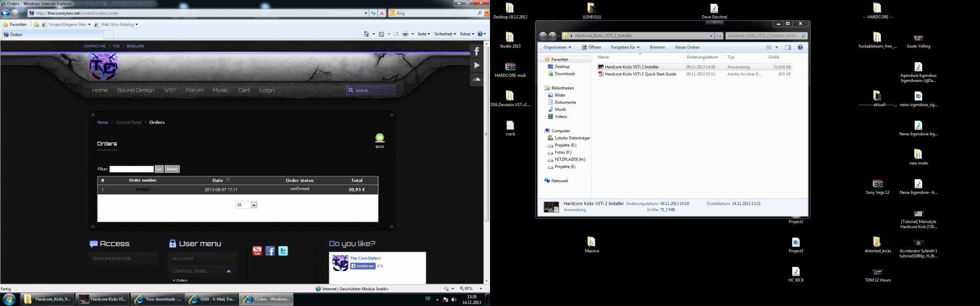Expand the Extras menu in IE
Screen dimensions: 980x306
tap(467, 34)
